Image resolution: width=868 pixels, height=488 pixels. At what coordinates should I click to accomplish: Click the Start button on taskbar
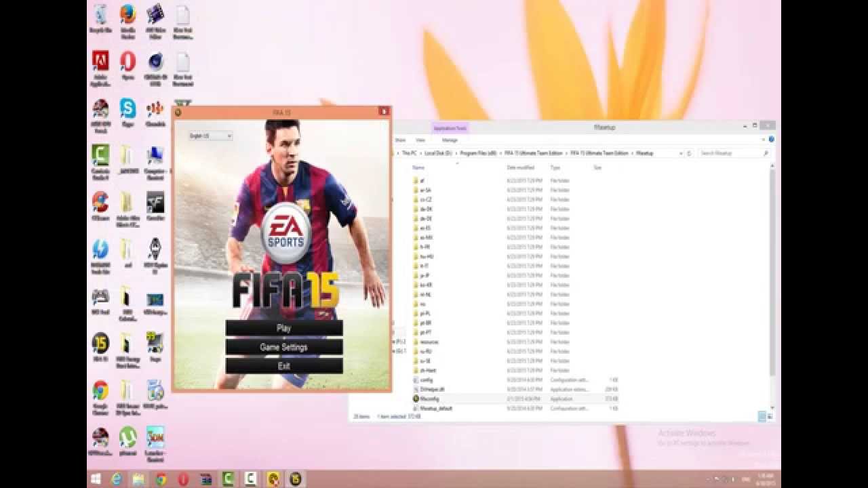point(96,479)
